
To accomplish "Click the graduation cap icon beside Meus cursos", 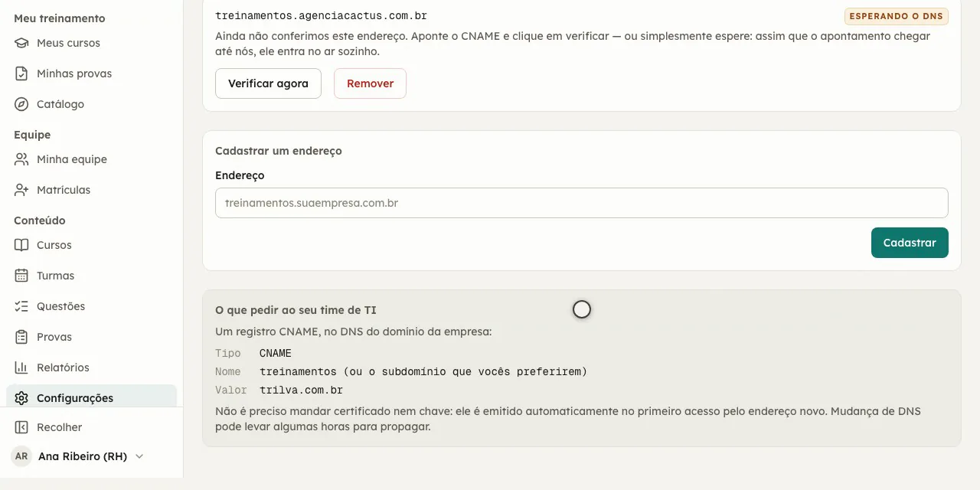I will point(21,43).
